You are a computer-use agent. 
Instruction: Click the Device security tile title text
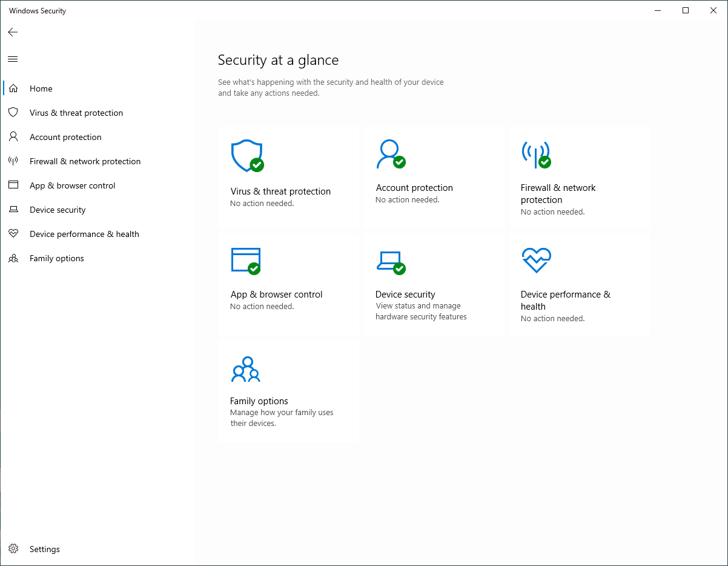(x=405, y=295)
